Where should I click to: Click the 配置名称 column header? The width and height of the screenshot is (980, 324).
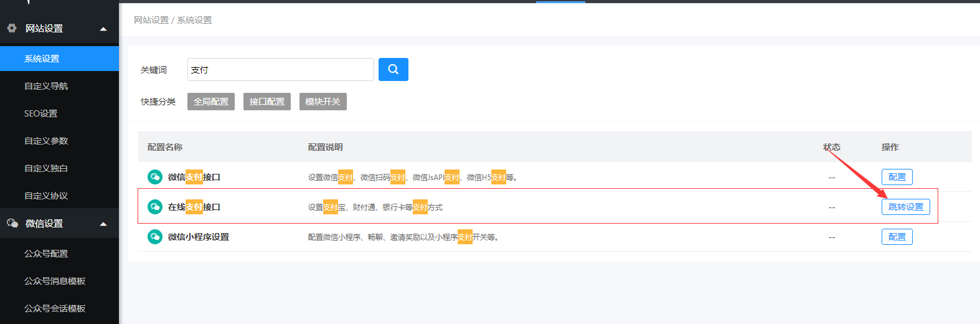[x=165, y=147]
